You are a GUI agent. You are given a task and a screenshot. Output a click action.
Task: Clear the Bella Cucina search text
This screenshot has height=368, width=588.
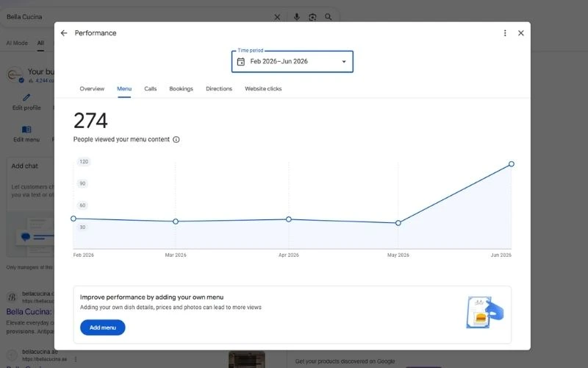coord(277,17)
